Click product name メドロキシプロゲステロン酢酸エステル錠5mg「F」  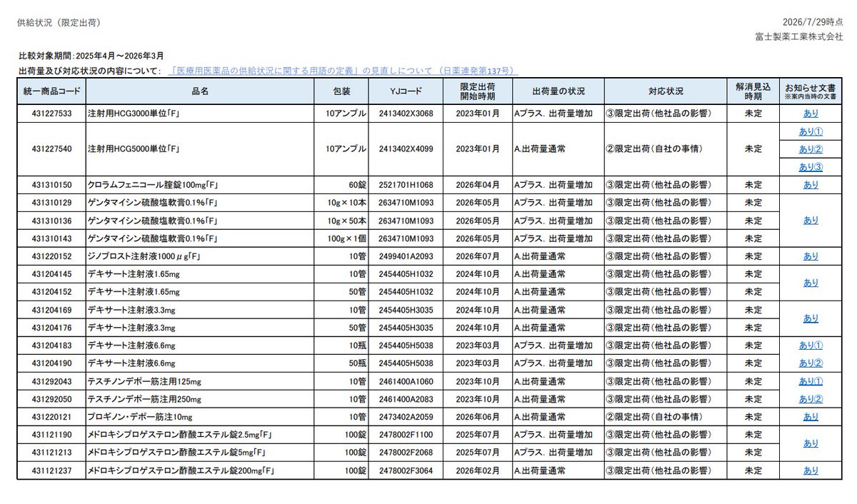click(177, 453)
